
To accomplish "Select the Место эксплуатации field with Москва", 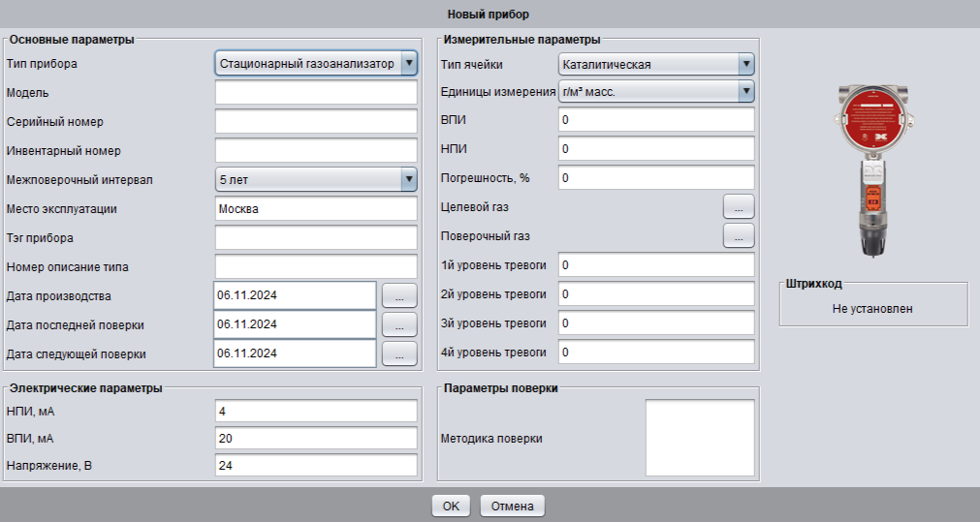I will 315,209.
